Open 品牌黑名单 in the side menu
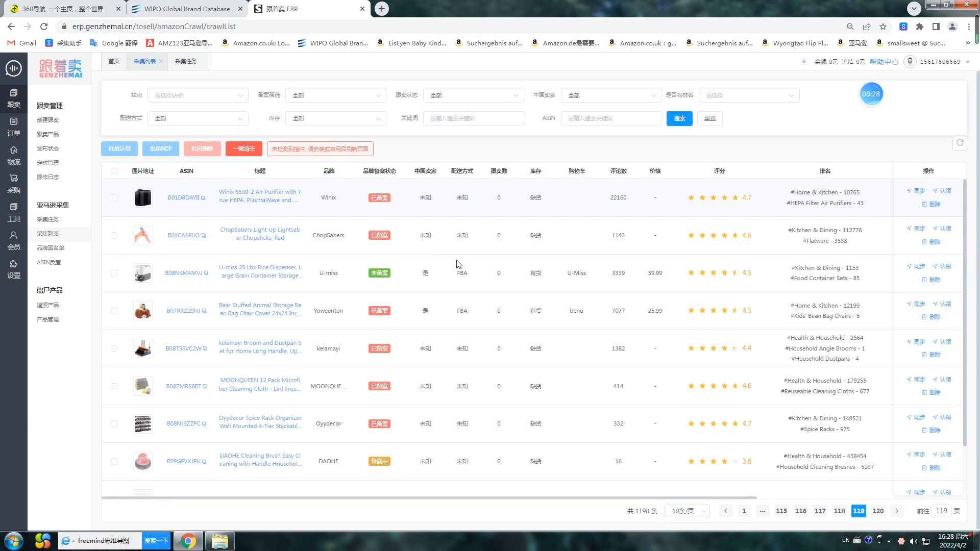 coord(51,248)
